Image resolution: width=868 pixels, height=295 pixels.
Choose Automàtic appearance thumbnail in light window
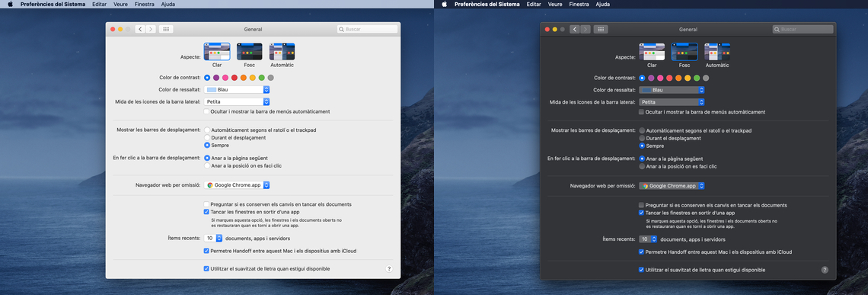click(282, 52)
